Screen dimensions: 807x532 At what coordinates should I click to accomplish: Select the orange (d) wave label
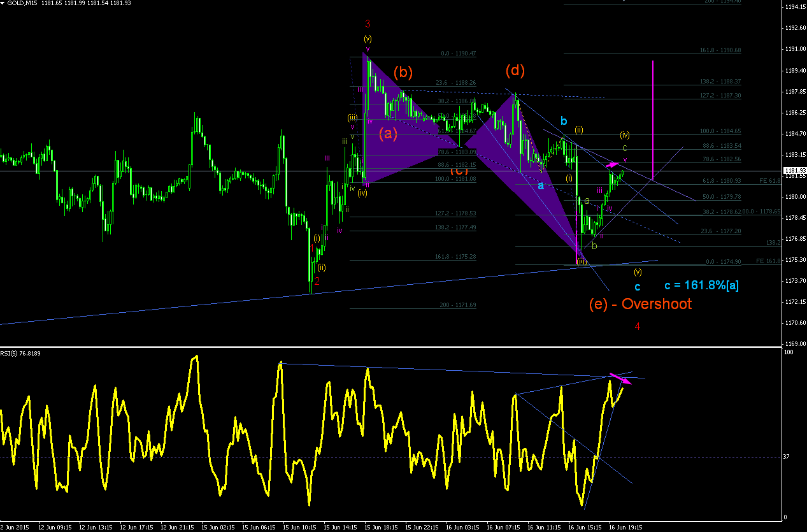(x=515, y=70)
